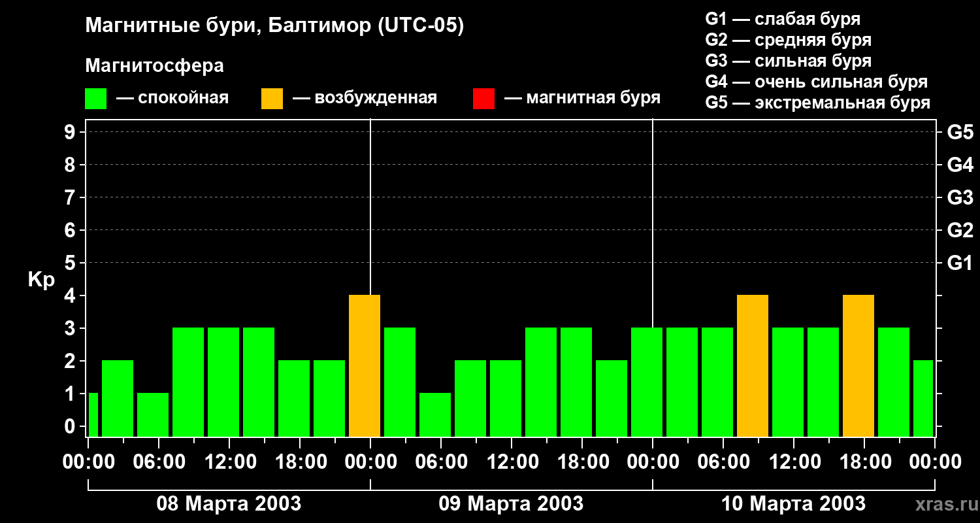
Task: Click the orange Kp 4 bar after 06:00 on 10 March
Action: coord(753,366)
